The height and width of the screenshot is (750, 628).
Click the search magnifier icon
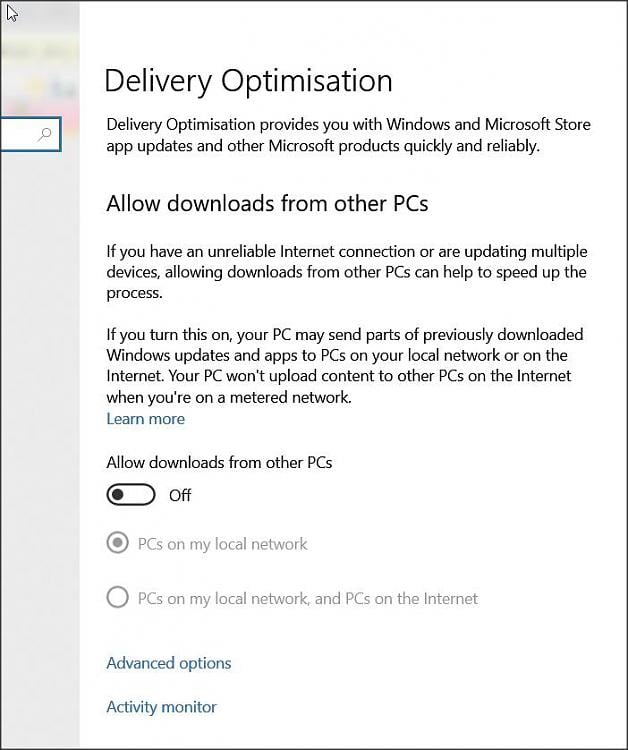44,134
